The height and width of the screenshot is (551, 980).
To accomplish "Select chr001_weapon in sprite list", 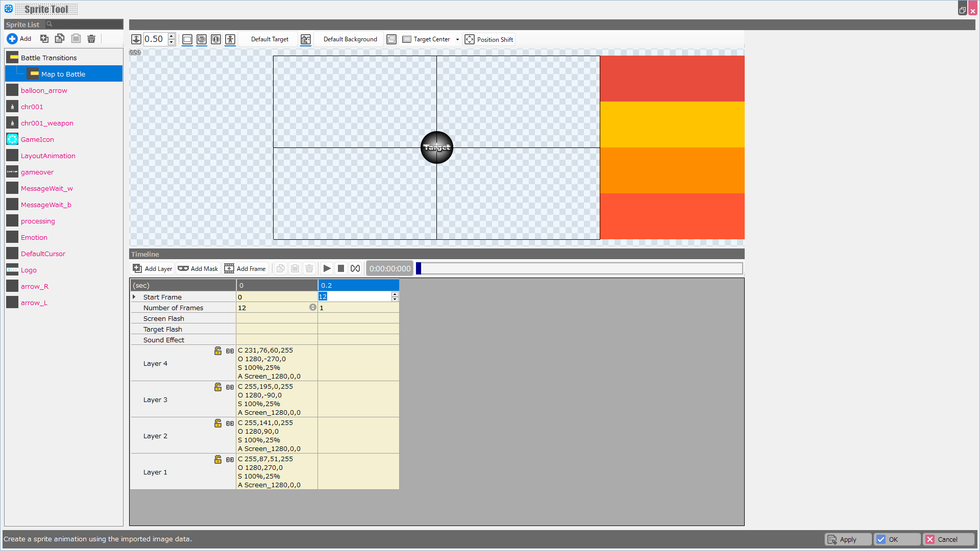I will point(47,123).
